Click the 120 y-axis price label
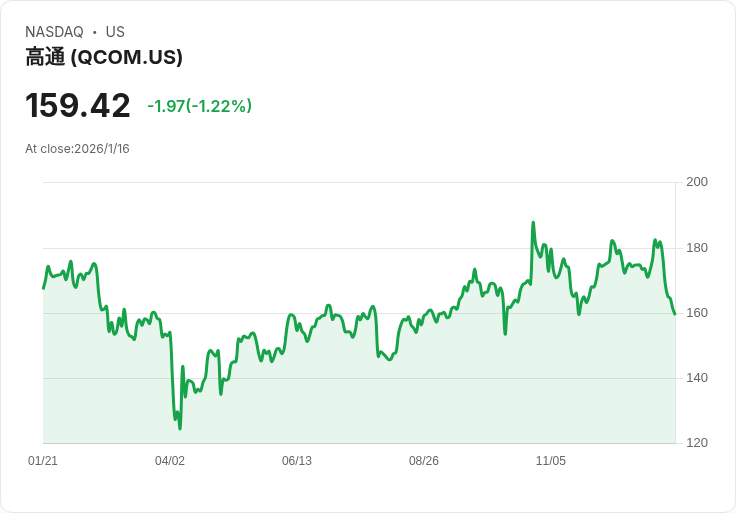This screenshot has height=513, width=736. [697, 443]
